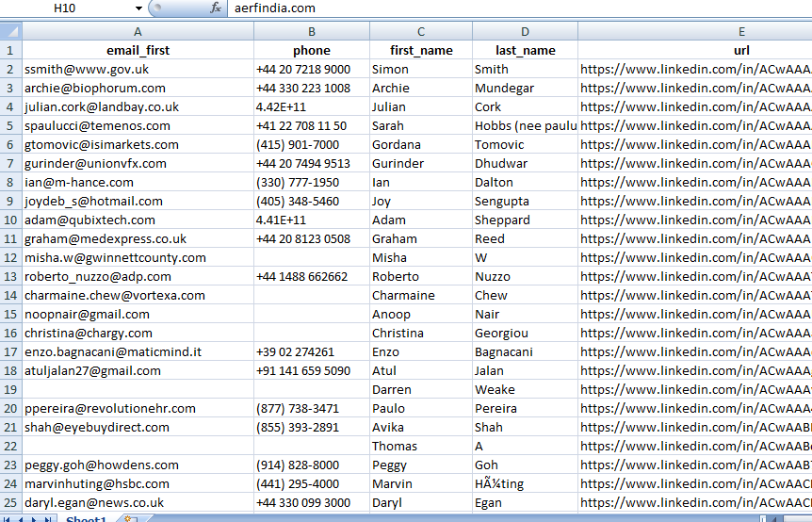
Task: Select last name cell Hobbs (nee paulu
Action: coord(525,126)
